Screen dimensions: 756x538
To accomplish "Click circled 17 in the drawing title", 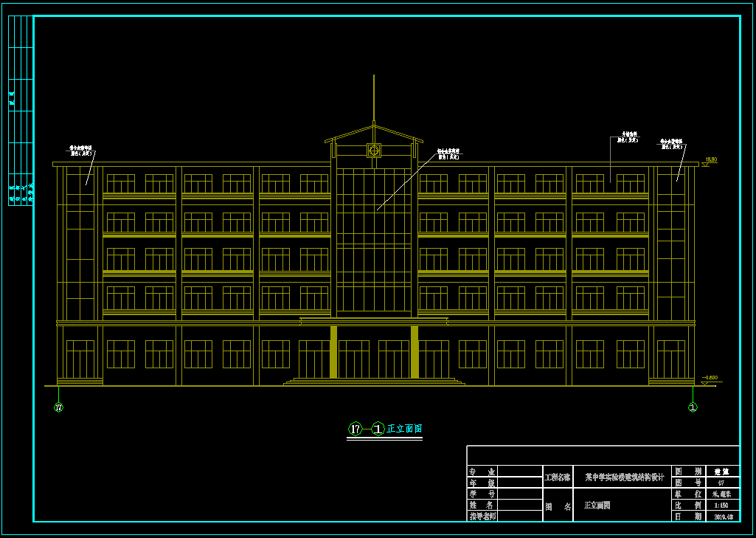I will [355, 429].
